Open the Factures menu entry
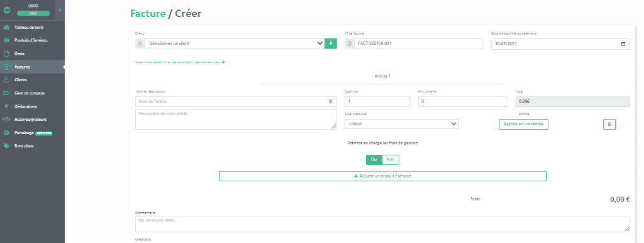The width and height of the screenshot is (644, 243). pyautogui.click(x=32, y=67)
